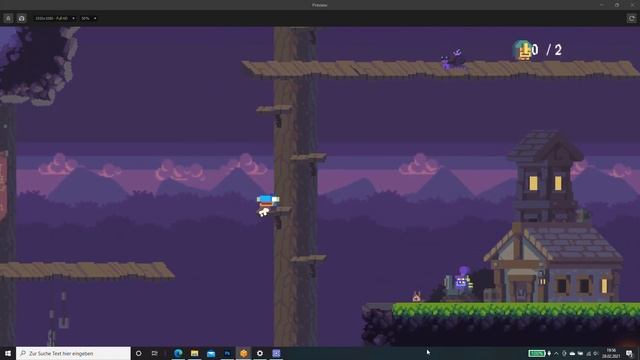The width and height of the screenshot is (640, 360).
Task: Open Photoshop from the taskbar
Action: pyautogui.click(x=227, y=353)
